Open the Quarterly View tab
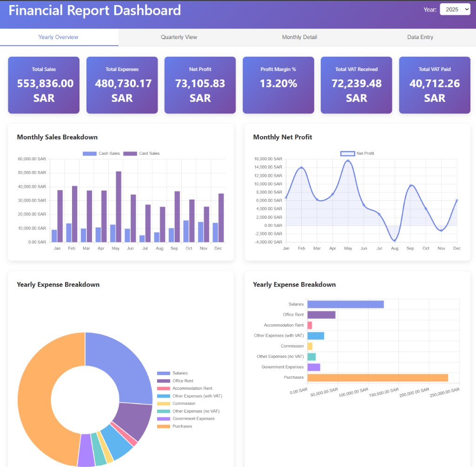This screenshot has width=476, height=467. [179, 37]
